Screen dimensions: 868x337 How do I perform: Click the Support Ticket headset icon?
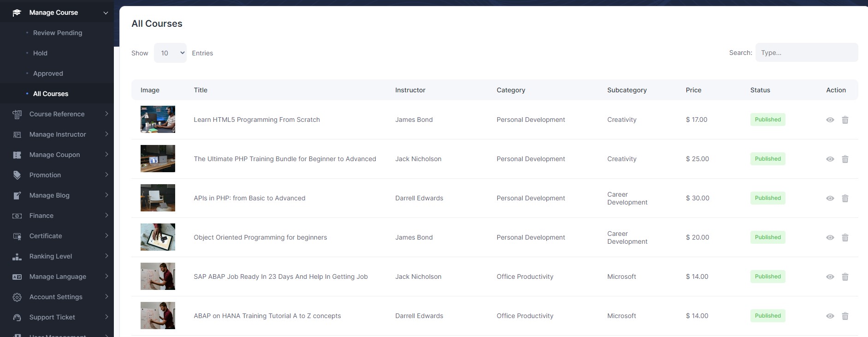pos(17,318)
